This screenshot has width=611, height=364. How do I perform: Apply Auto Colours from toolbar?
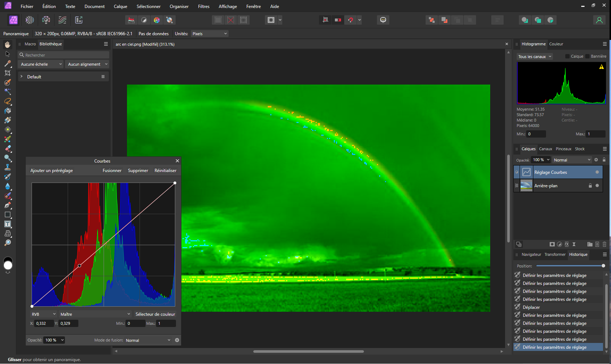(157, 20)
